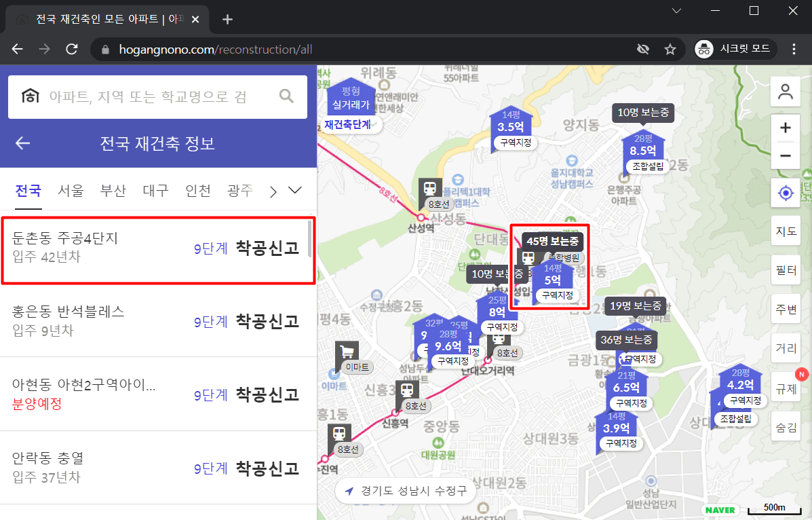The height and width of the screenshot is (520, 812).
Task: Reload the page
Action: [x=71, y=50]
